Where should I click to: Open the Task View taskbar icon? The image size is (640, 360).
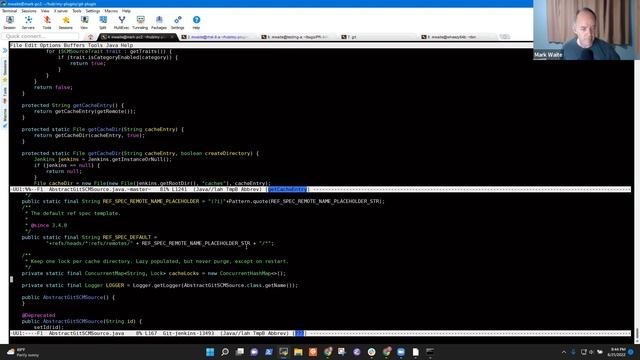[x=240, y=352]
